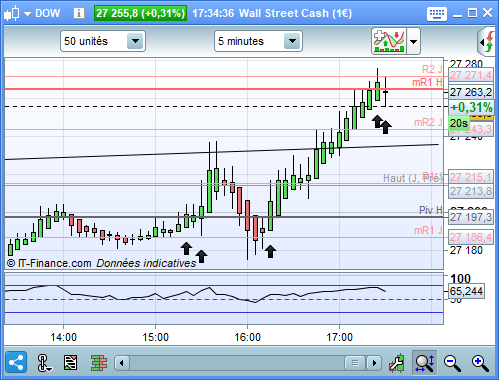
Task: Maximize the DOW chart window
Action: click(x=472, y=13)
